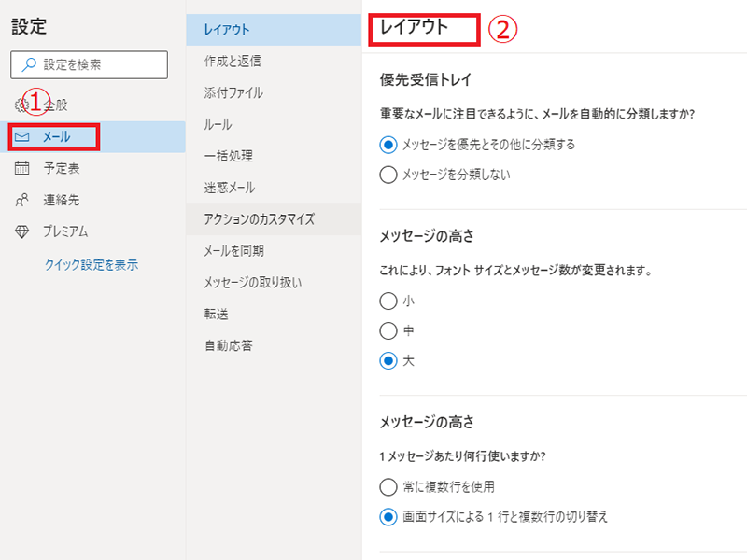Go to the ルール settings section
747x560 pixels.
(x=218, y=125)
